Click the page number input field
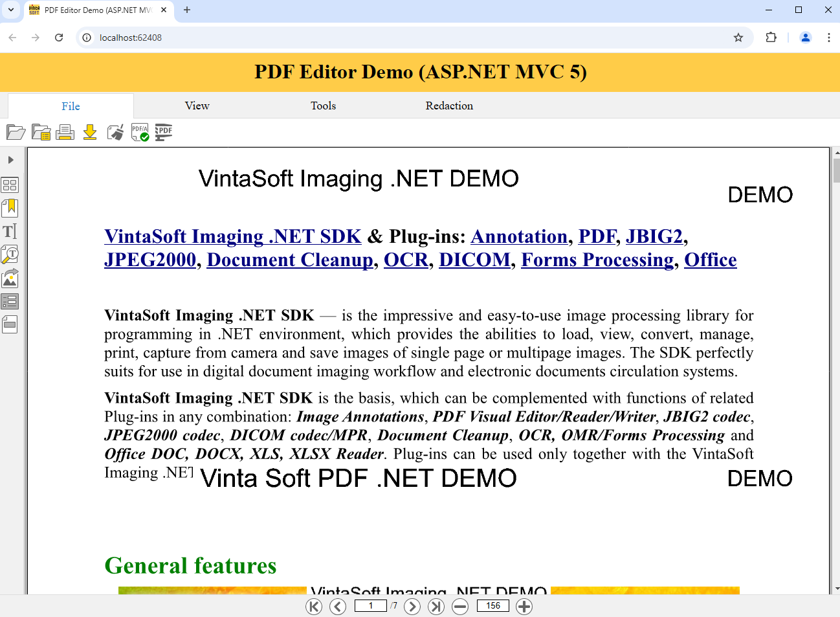840x617 pixels. [370, 606]
